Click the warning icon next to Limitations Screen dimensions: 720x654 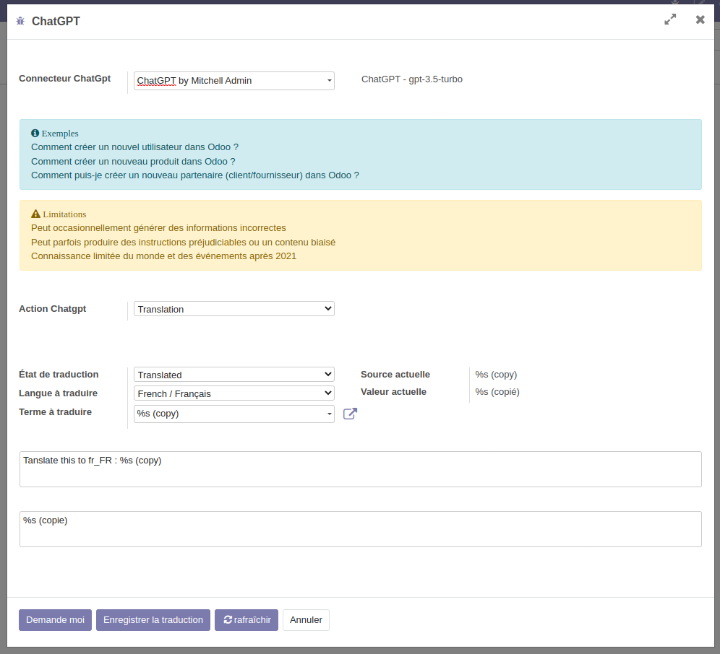point(36,214)
